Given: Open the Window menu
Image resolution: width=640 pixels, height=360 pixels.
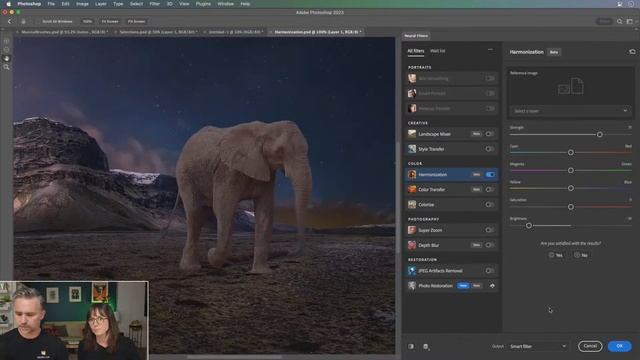Looking at the screenshot, I should pos(225,4).
